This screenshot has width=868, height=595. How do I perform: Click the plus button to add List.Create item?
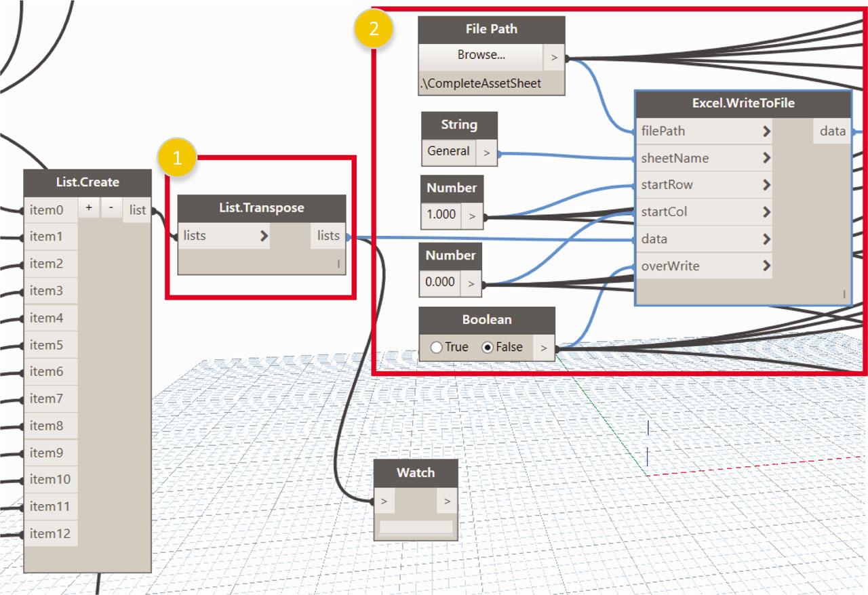[88, 209]
